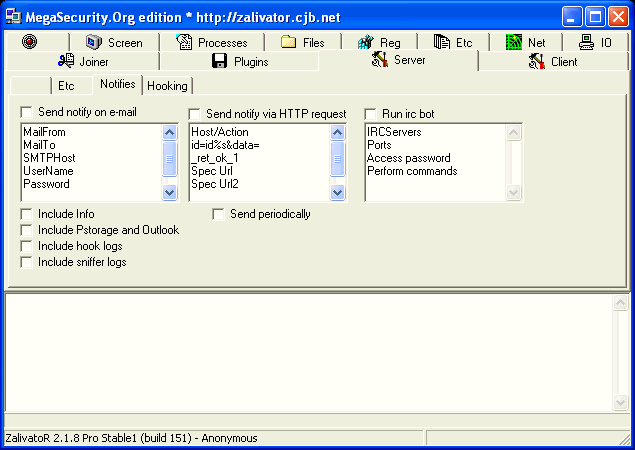Screen dimensions: 635x450
Task: Toggle the Run irc bot checkbox
Action: click(371, 113)
